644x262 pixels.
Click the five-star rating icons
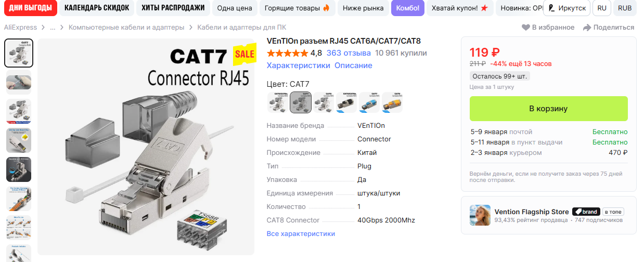point(287,53)
